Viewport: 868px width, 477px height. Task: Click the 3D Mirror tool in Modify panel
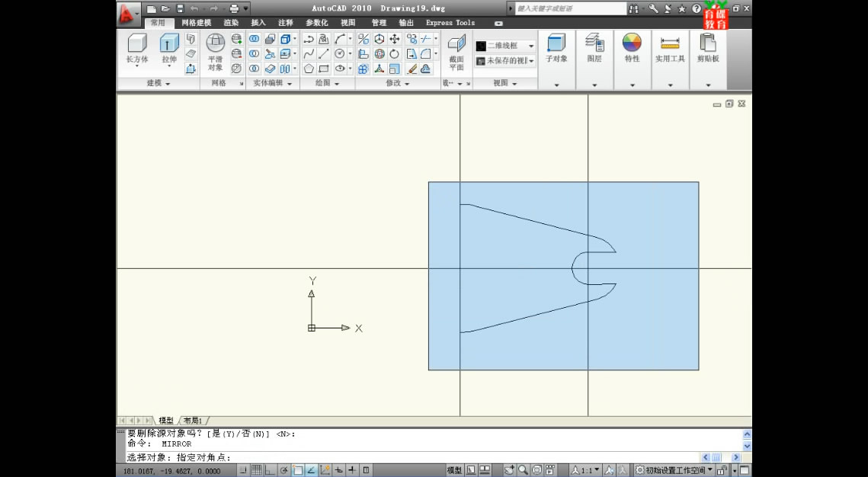pos(364,39)
